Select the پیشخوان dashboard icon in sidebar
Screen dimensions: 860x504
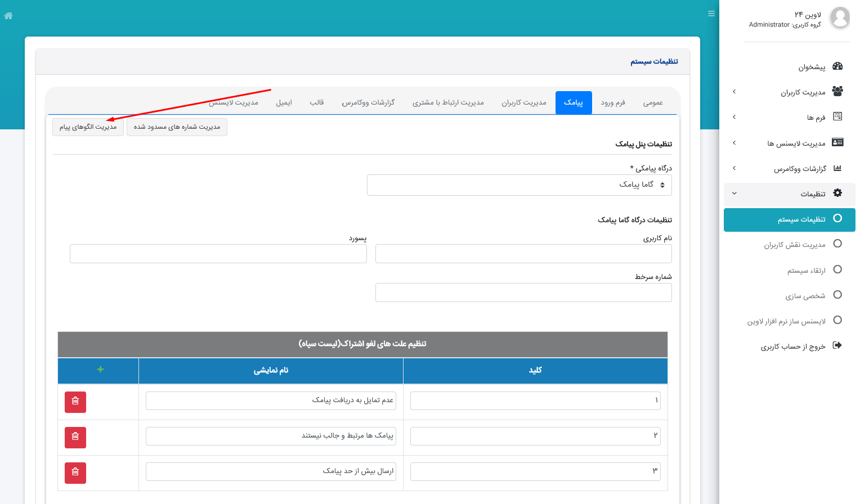click(x=837, y=66)
